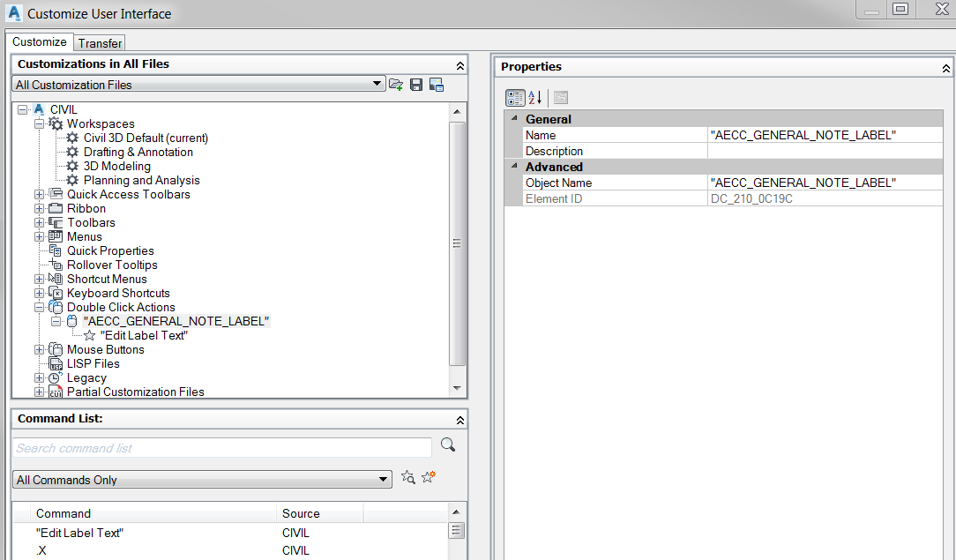The image size is (956, 560).
Task: Click the Name property value field
Action: click(x=825, y=135)
